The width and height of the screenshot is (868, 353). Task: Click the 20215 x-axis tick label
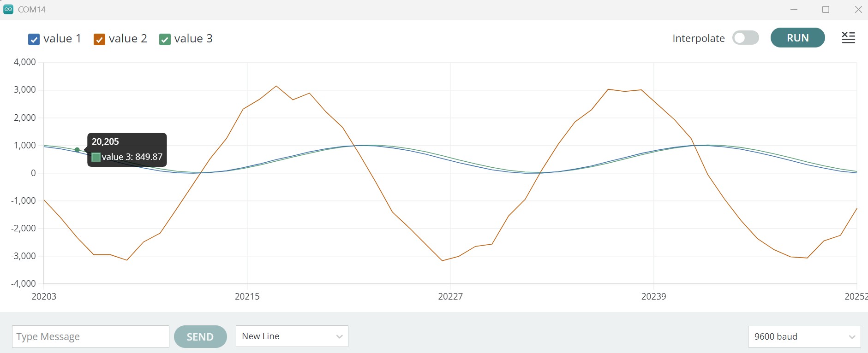click(x=247, y=296)
